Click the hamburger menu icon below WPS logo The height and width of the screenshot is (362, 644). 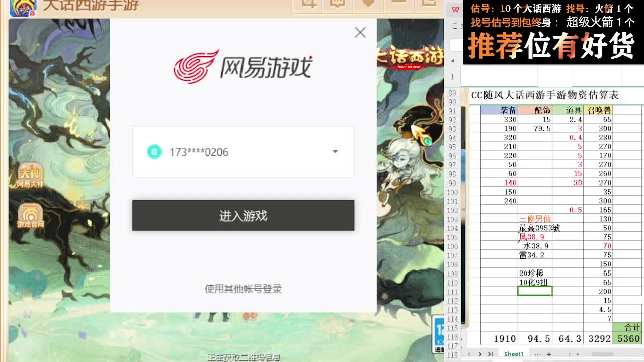pyautogui.click(x=454, y=26)
